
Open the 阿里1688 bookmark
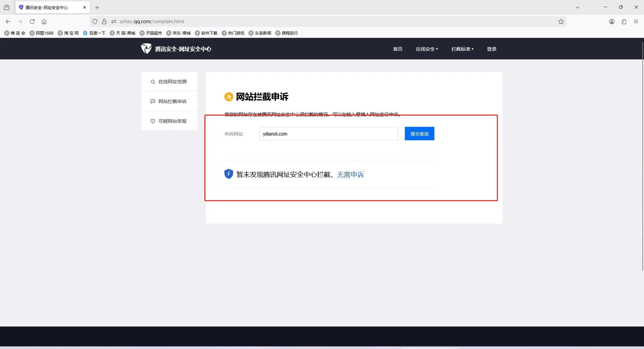coord(42,33)
